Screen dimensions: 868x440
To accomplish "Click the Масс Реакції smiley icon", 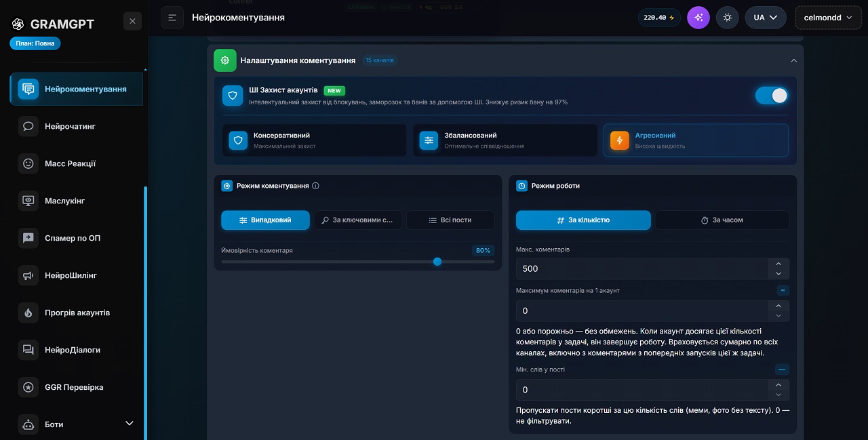I will [28, 163].
